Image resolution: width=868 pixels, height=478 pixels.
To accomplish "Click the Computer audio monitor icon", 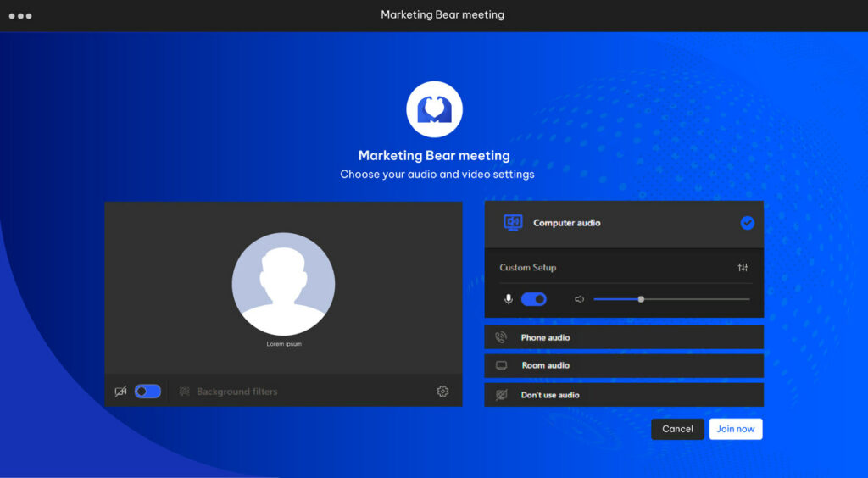I will pos(513,222).
